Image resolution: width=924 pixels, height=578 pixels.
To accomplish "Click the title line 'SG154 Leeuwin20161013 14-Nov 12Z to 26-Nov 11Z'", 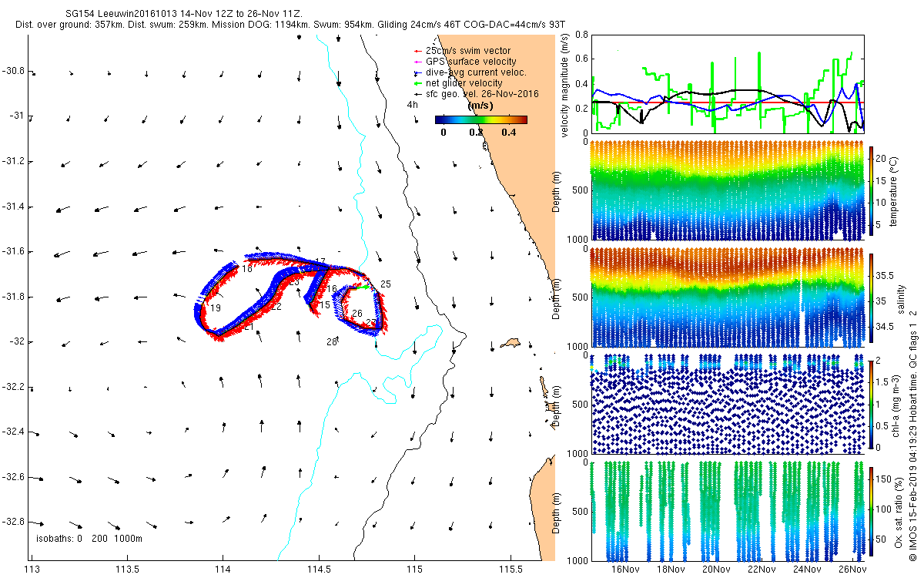I will tap(186, 13).
